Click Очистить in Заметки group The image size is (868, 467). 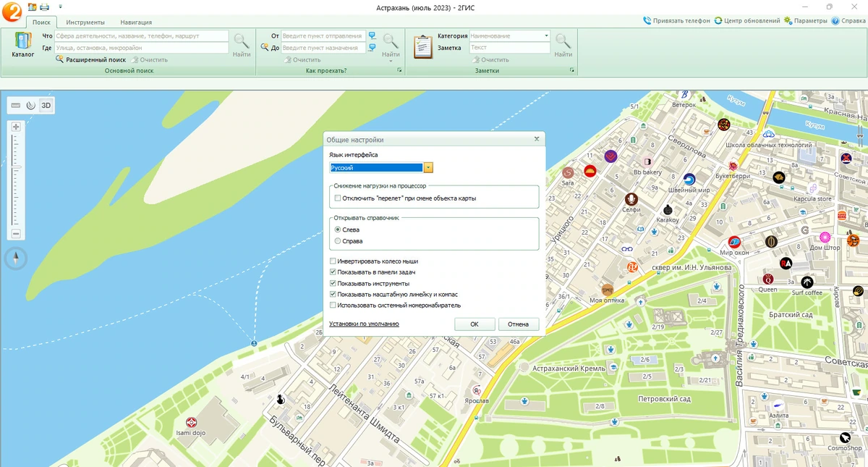pyautogui.click(x=490, y=59)
